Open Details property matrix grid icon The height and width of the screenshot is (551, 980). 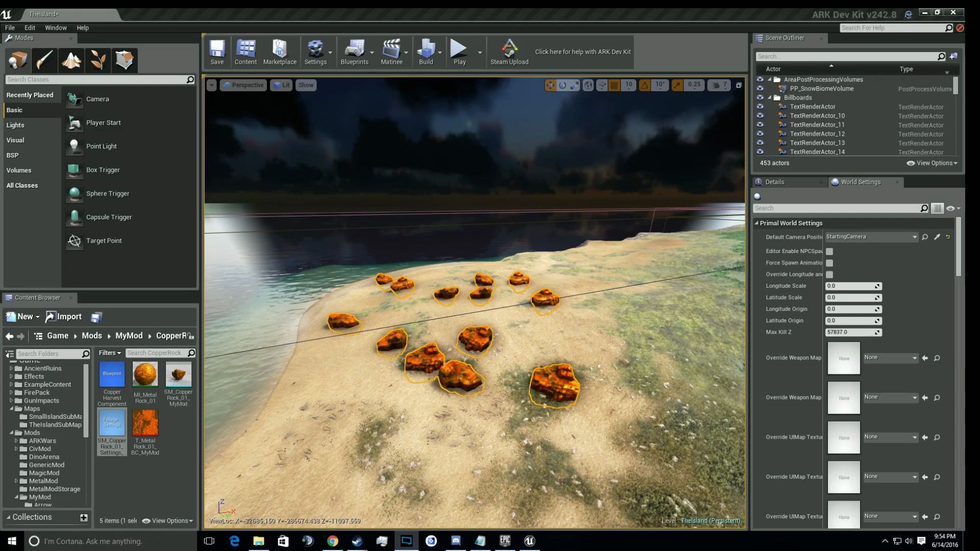point(937,208)
